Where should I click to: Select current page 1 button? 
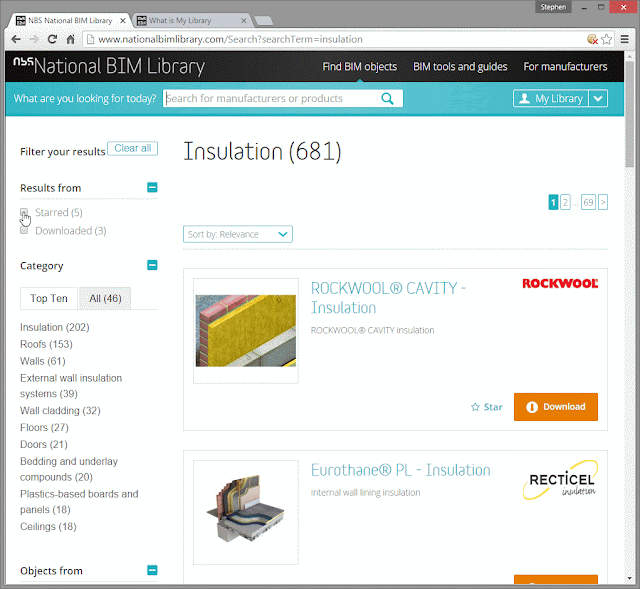tap(553, 202)
